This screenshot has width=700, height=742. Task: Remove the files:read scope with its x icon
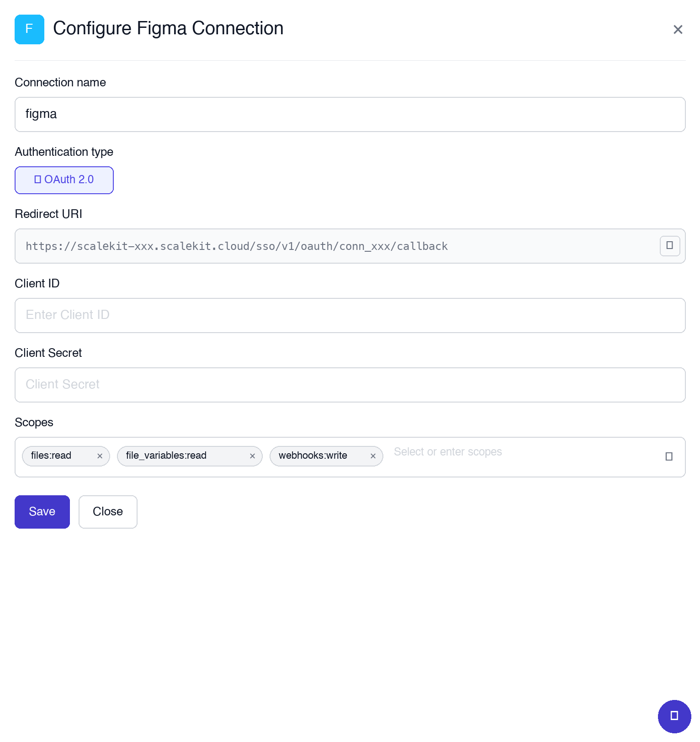(100, 456)
